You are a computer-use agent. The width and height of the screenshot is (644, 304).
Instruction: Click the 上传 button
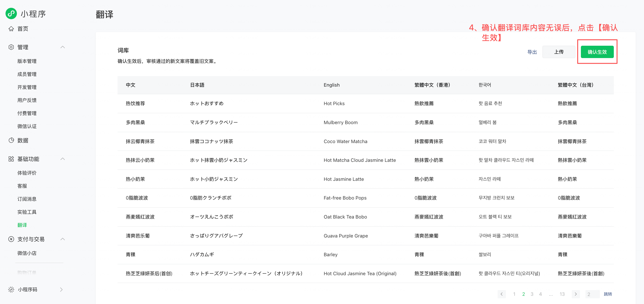(x=558, y=52)
